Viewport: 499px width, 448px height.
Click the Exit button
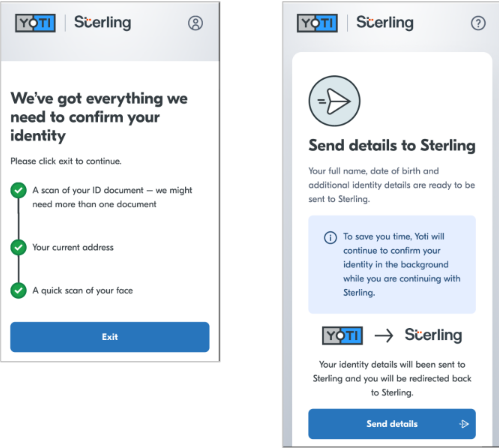pos(110,337)
